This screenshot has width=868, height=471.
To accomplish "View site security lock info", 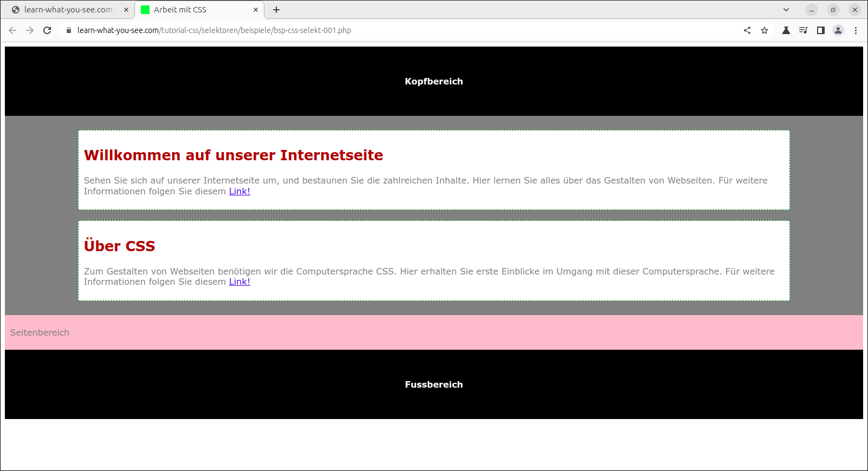I will point(68,30).
